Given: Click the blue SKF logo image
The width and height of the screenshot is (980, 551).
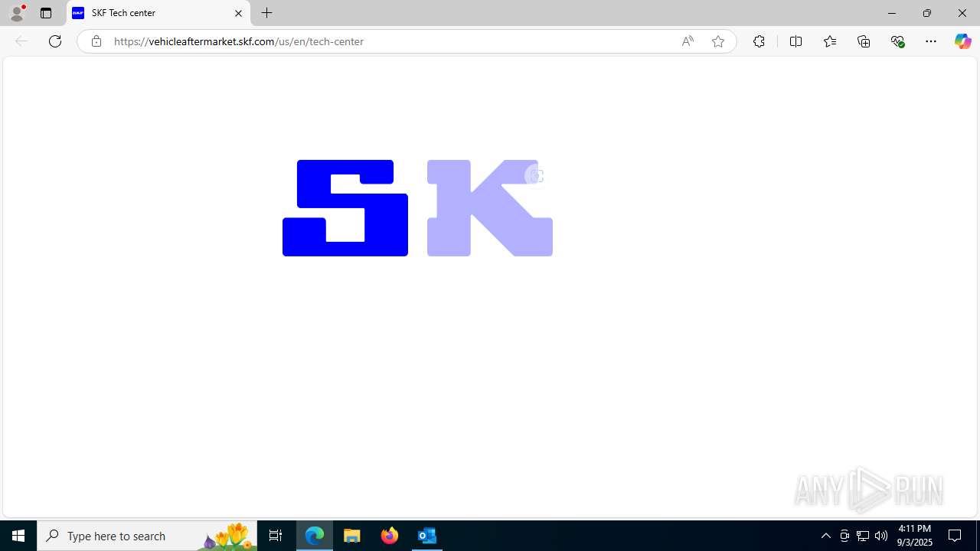Looking at the screenshot, I should tap(417, 207).
